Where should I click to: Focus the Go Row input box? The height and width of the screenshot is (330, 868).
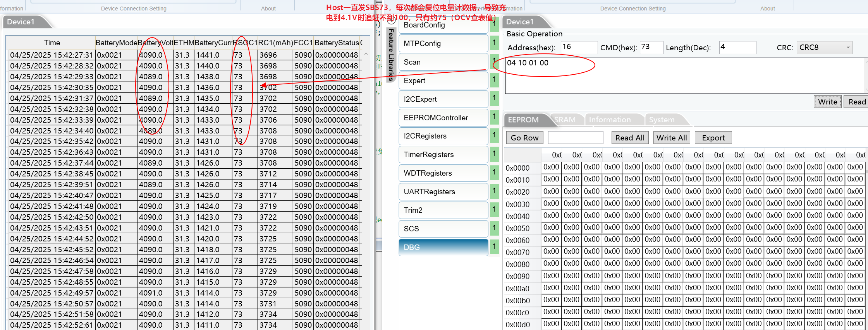click(x=576, y=138)
